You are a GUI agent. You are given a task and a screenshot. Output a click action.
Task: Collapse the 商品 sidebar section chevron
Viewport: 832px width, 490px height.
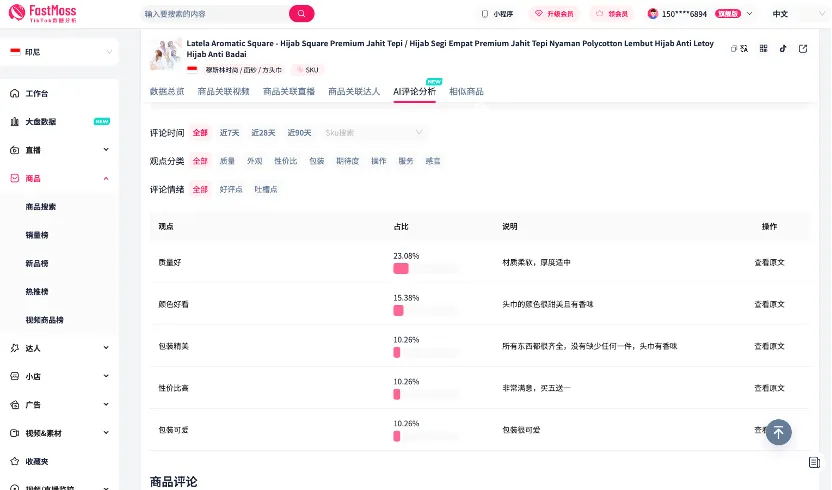point(106,178)
